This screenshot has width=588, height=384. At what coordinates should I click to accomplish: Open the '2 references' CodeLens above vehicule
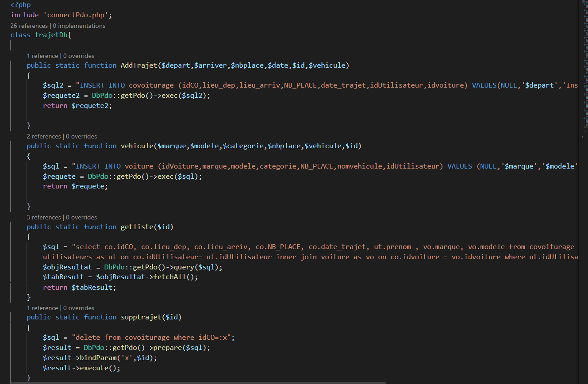tap(44, 136)
